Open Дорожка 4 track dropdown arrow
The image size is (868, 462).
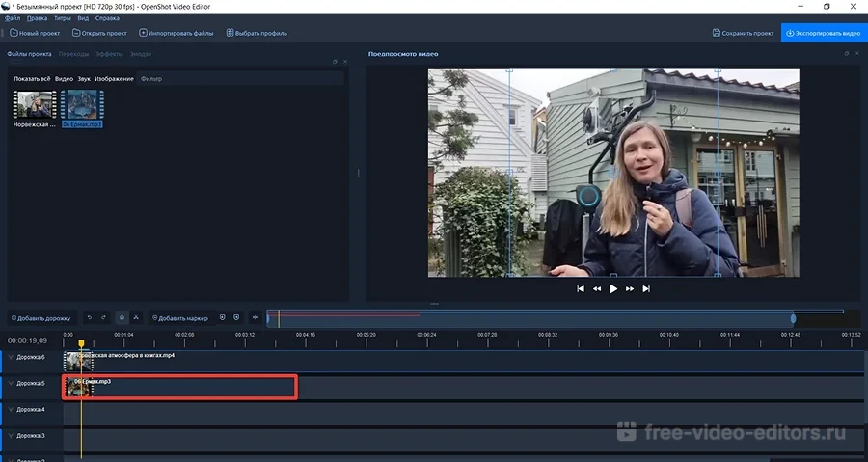tap(11, 409)
